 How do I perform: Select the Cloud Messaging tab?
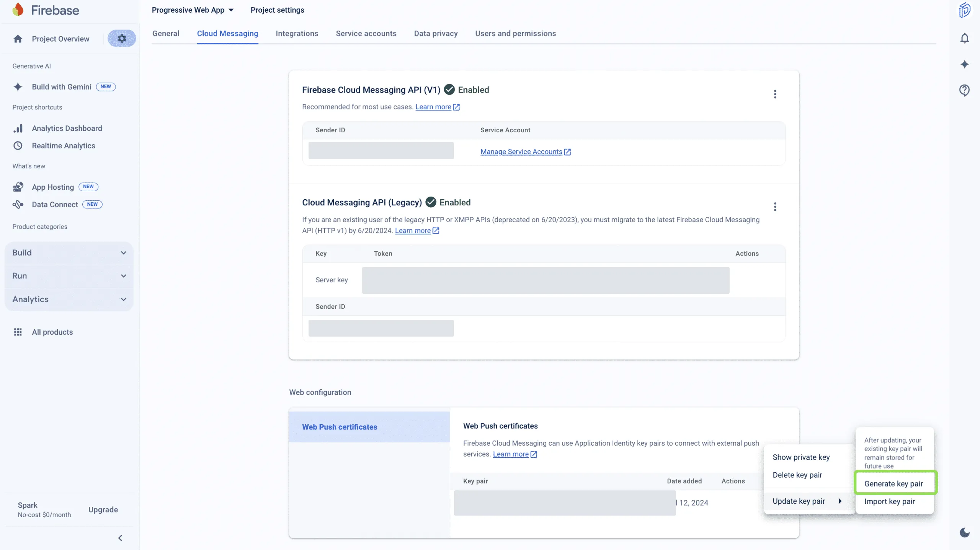(x=227, y=34)
